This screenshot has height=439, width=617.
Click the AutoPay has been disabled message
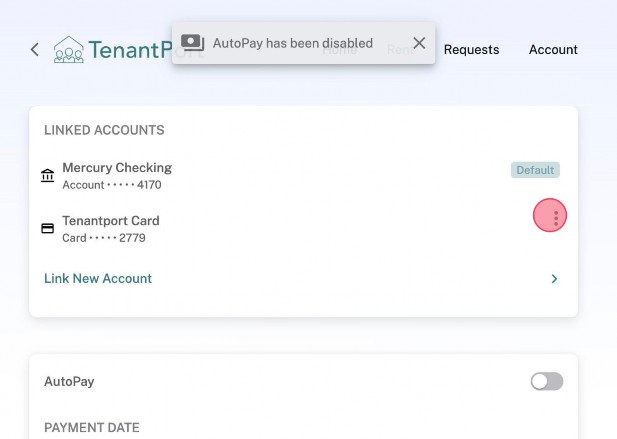coord(292,43)
